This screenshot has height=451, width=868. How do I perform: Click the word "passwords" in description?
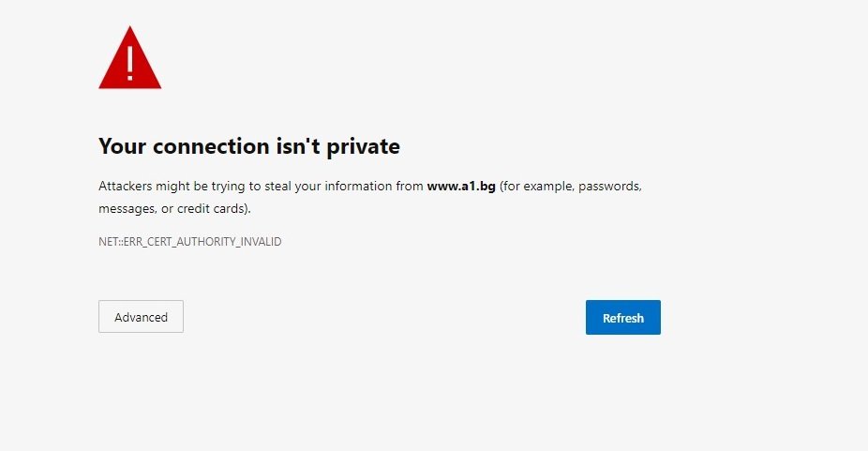(x=609, y=187)
